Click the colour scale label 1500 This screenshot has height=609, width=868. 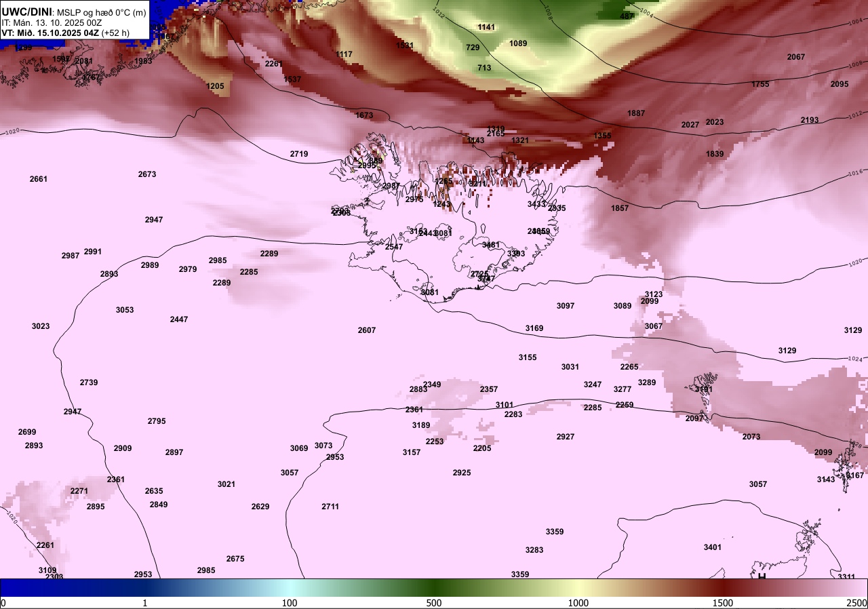point(723,603)
